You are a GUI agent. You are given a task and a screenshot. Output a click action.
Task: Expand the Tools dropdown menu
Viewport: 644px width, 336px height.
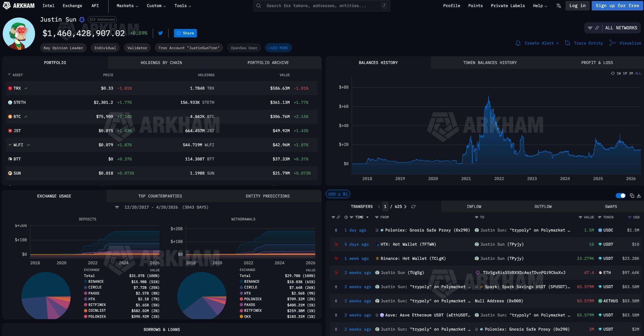coord(182,6)
